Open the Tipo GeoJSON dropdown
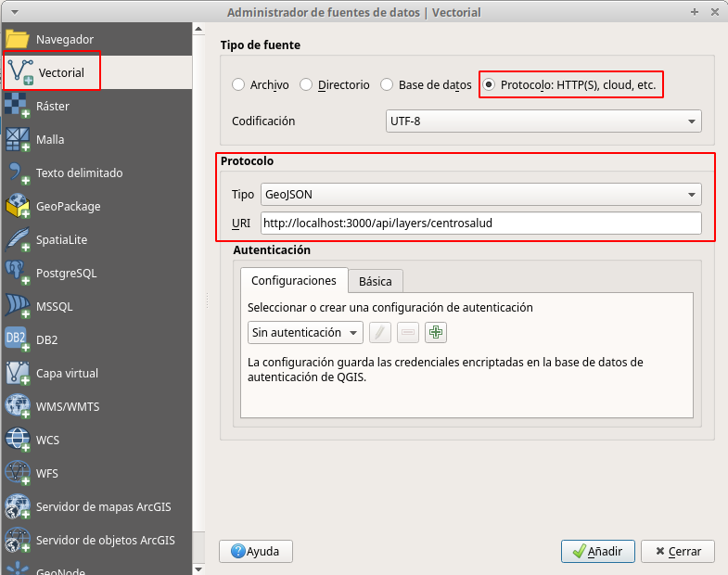The height and width of the screenshot is (575, 728). pyautogui.click(x=481, y=194)
